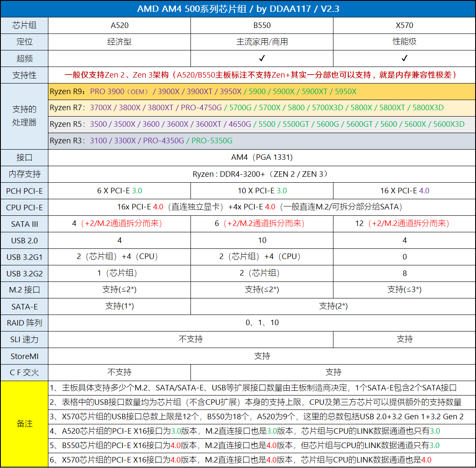Screen dimensions: 476x468
Task: Click the 'AM4 (PGA 1331)' cell
Action: pos(262,158)
